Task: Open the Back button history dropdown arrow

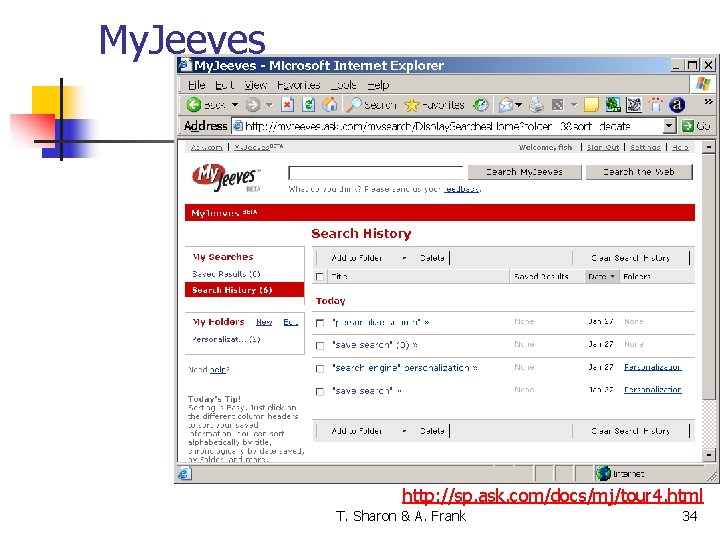Action: pyautogui.click(x=235, y=105)
